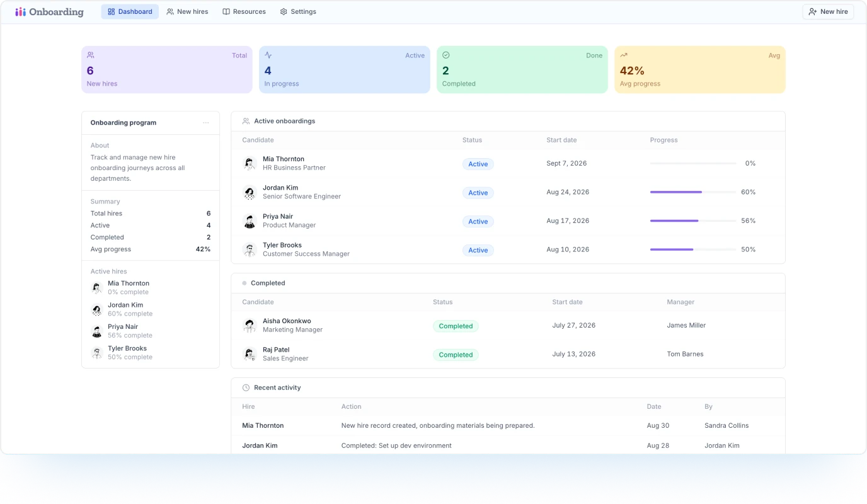Click Tyler Brooks's avatar in Active hires sidebar
Screen dimensions: 867x504
[x=96, y=353]
